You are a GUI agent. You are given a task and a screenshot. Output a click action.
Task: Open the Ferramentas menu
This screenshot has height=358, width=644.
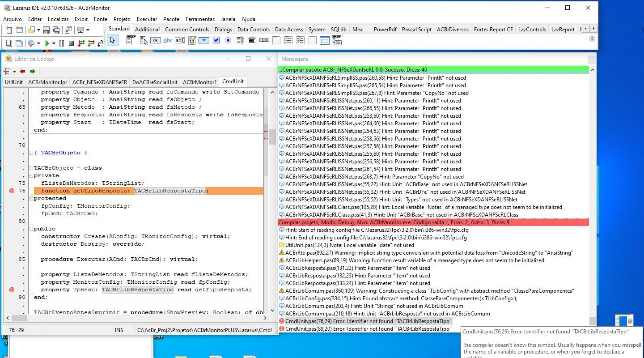tap(200, 19)
